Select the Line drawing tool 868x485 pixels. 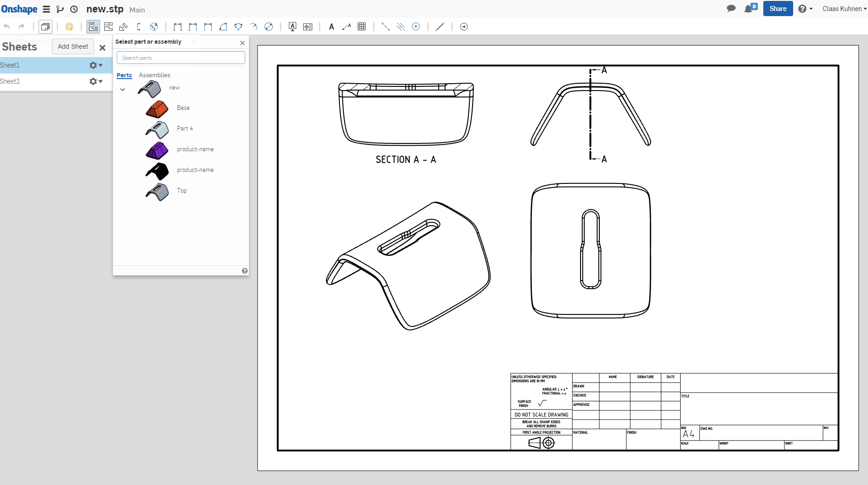point(440,27)
